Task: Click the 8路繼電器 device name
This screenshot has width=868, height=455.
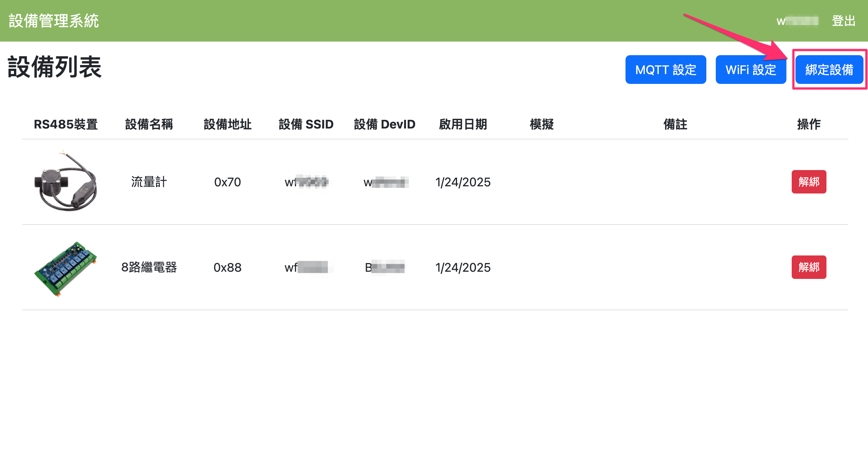Action: coord(149,267)
